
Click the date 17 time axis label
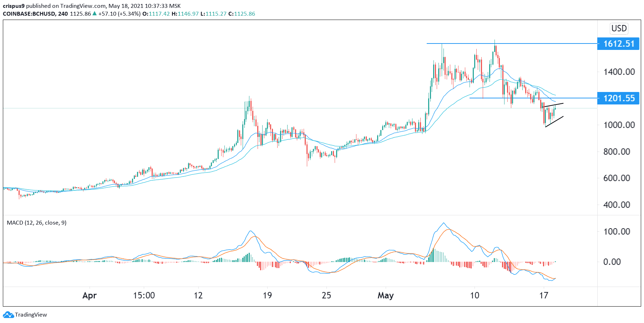(543, 296)
